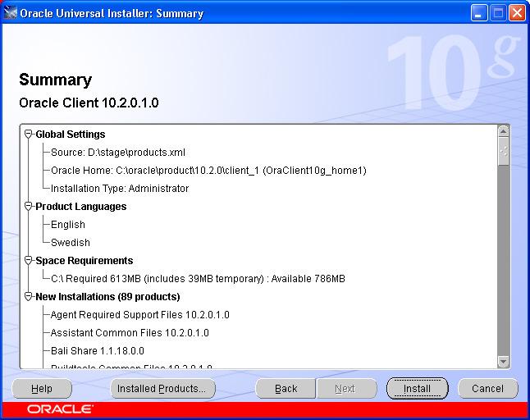Collapse the Product Languages node
Image resolution: width=530 pixels, height=420 pixels.
[x=29, y=206]
